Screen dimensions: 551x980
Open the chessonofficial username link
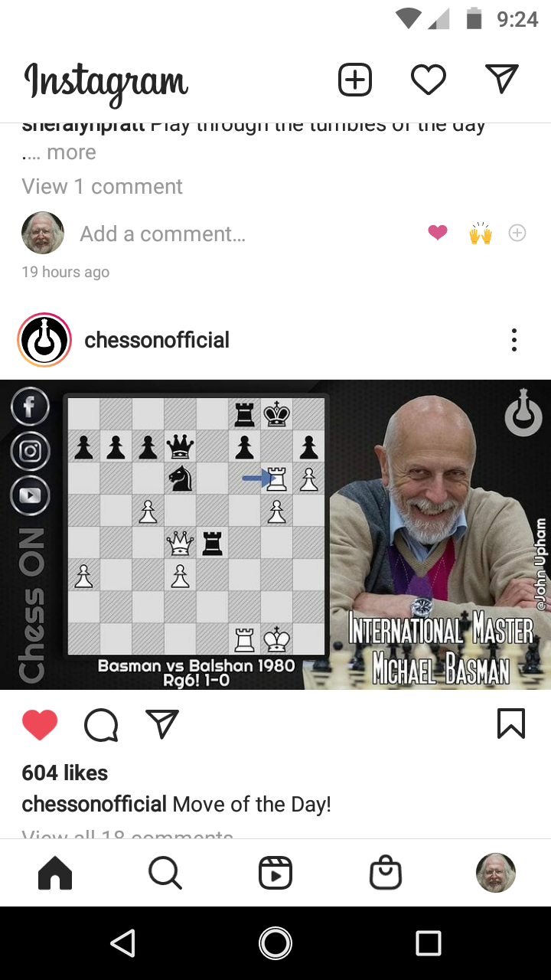(x=157, y=340)
